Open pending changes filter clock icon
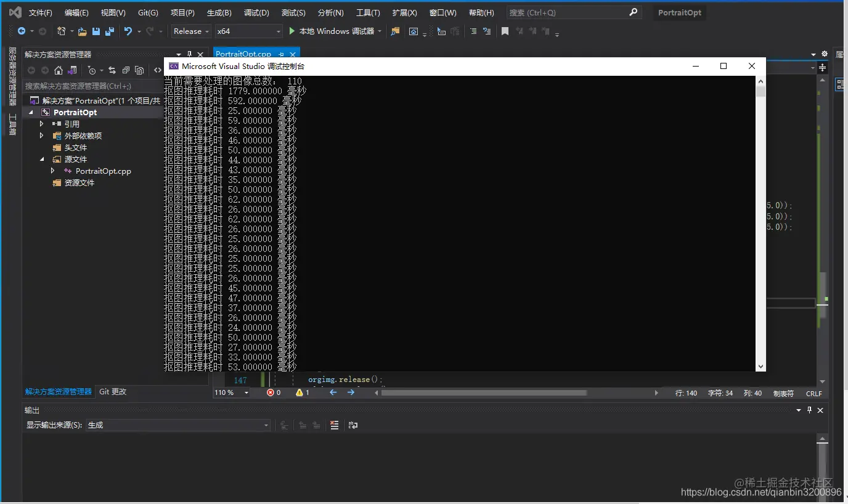848x504 pixels. point(92,70)
